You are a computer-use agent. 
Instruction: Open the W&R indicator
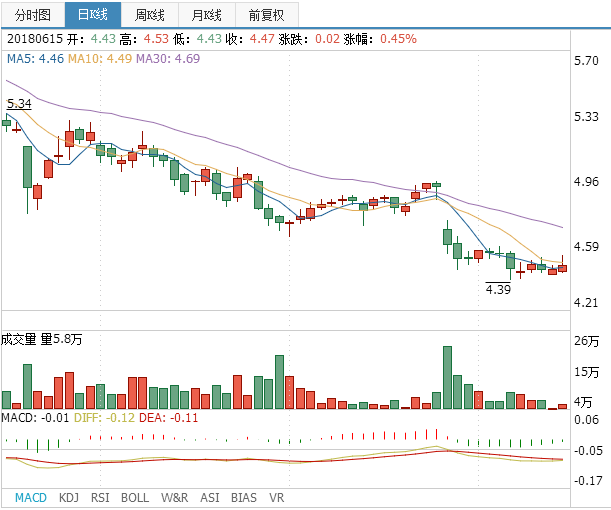click(175, 498)
